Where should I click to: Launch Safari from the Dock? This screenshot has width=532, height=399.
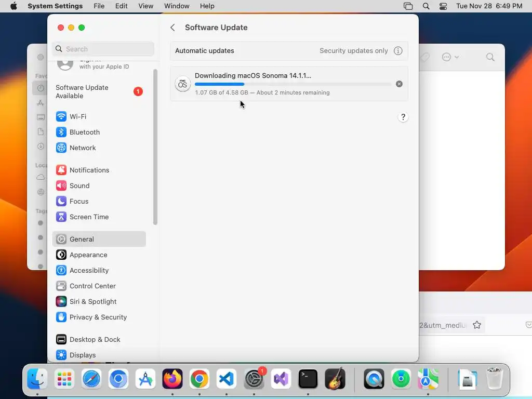(x=91, y=379)
